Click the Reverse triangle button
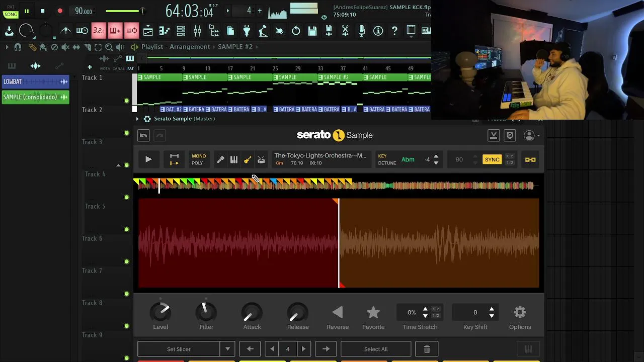Viewport: 644px width, 362px height. coord(338,313)
